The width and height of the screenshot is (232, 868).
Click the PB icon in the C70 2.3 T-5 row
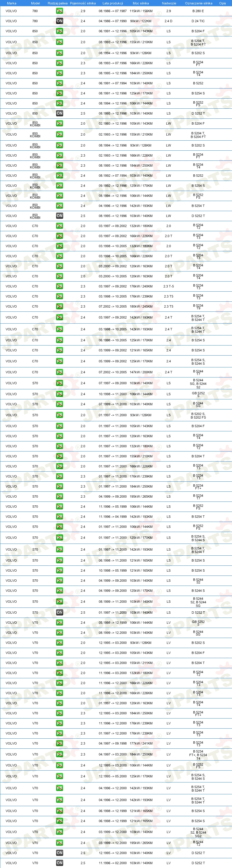[59, 286]
